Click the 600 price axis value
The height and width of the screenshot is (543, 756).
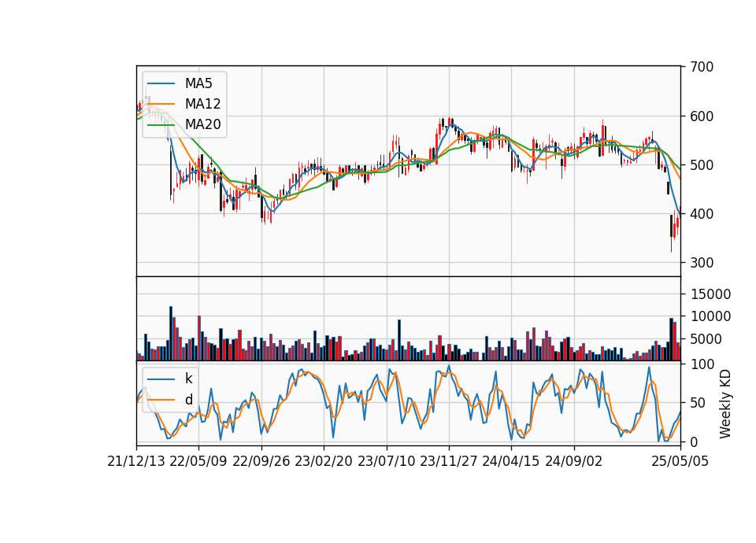coord(702,116)
